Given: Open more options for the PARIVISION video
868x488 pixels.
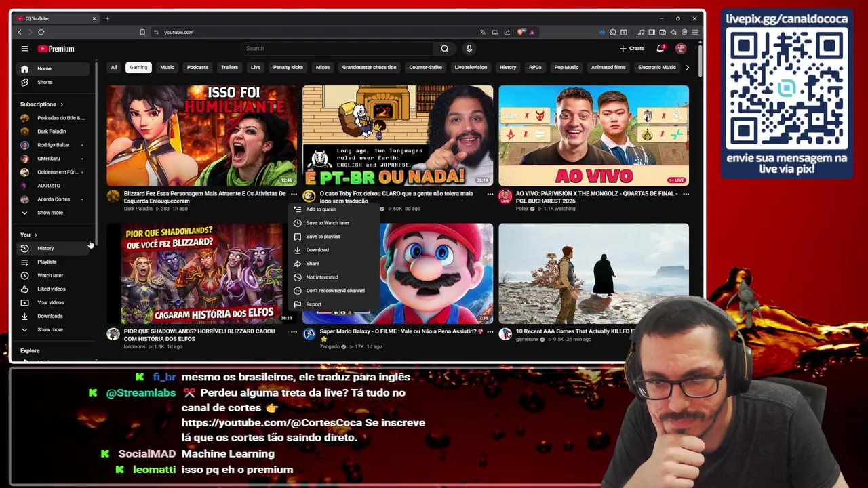Looking at the screenshot, I should coord(686,194).
